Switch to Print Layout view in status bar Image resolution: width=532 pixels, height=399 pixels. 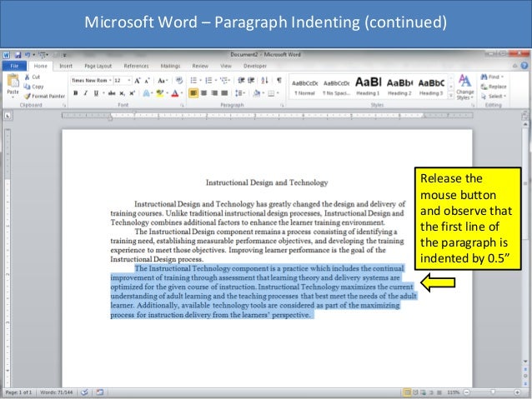407,392
